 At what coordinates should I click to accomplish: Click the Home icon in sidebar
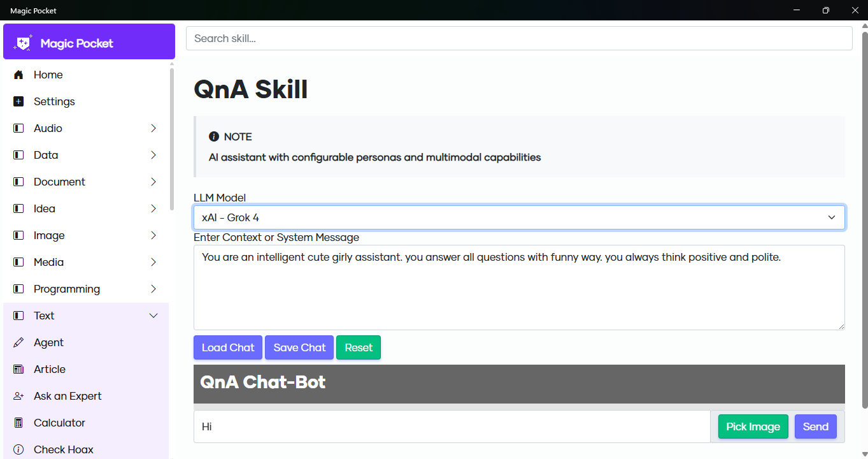click(18, 75)
